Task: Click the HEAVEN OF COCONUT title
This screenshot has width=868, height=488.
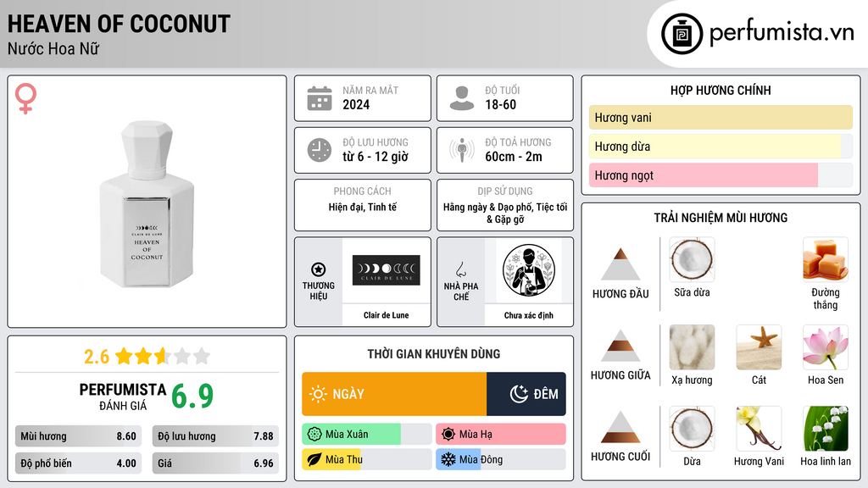Action: click(x=119, y=24)
